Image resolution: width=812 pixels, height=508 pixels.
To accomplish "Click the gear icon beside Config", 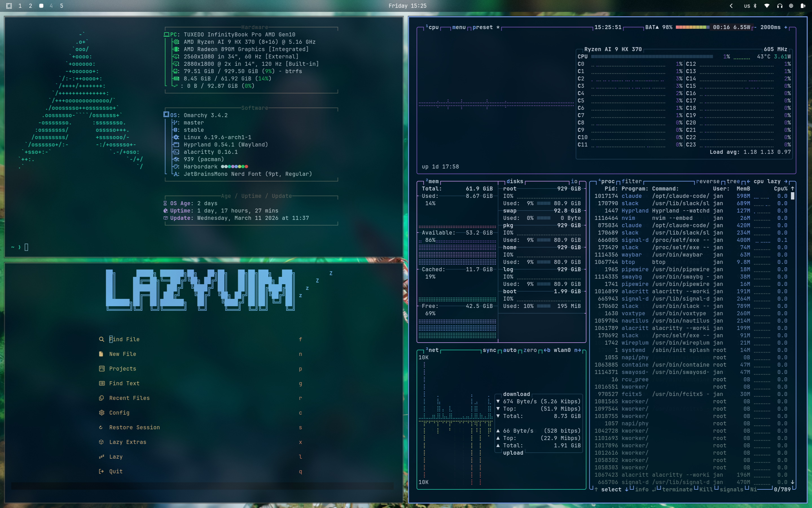I will [101, 413].
